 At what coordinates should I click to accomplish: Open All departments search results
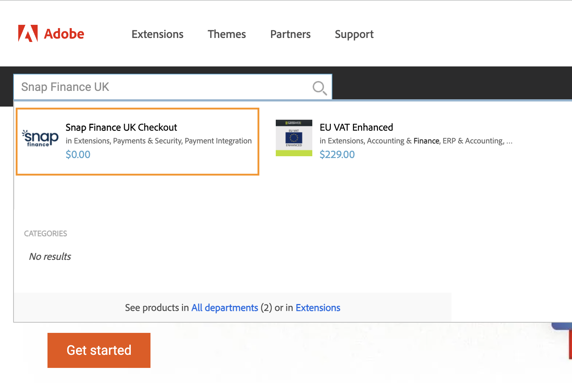click(x=225, y=308)
